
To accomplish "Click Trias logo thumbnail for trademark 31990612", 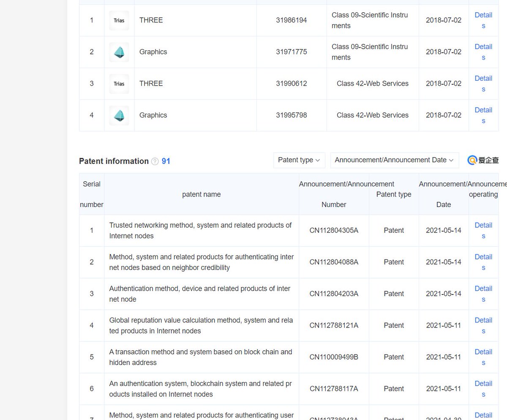I will (x=119, y=84).
